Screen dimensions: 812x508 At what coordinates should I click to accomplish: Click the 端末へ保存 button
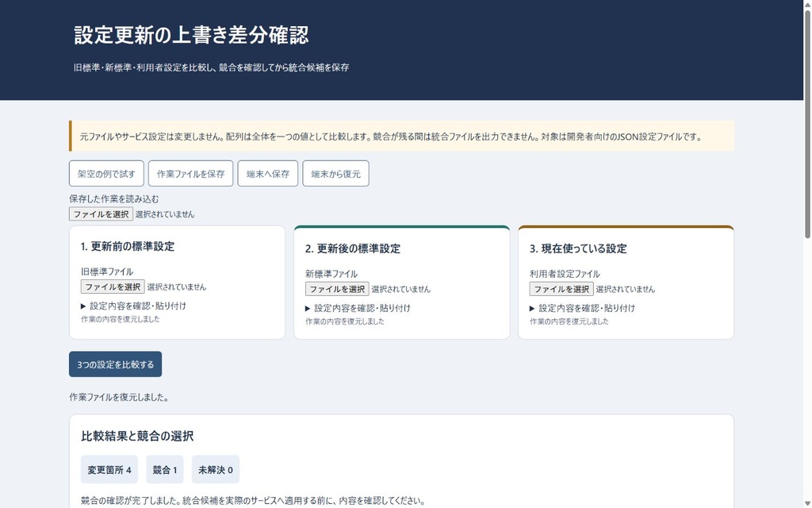coord(268,174)
